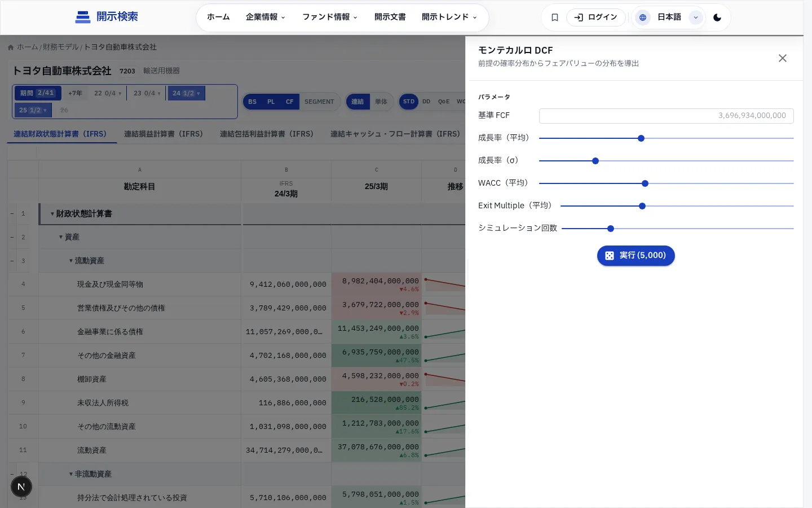Screen dimensions: 812x508
Task: Click the 現金及び現金同等物 row label
Action: coord(110,284)
